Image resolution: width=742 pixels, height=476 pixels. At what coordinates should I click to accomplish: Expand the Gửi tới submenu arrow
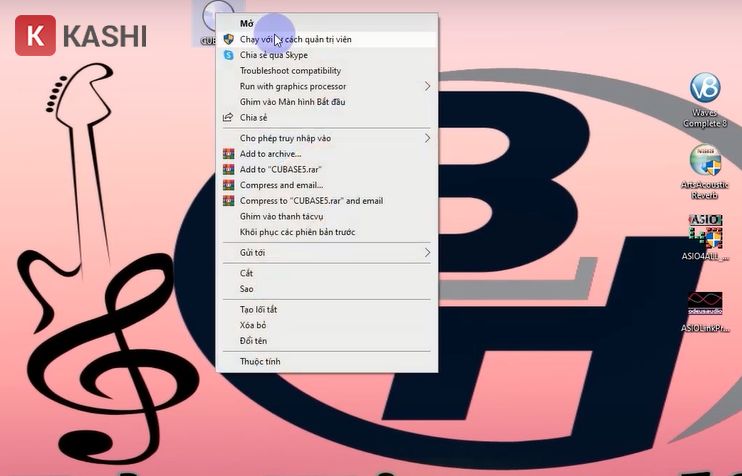427,253
